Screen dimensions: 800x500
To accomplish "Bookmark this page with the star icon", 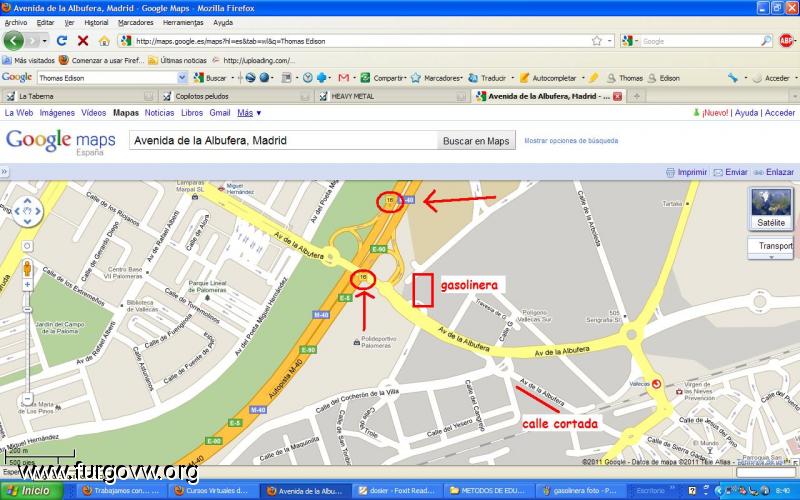I will (x=596, y=41).
